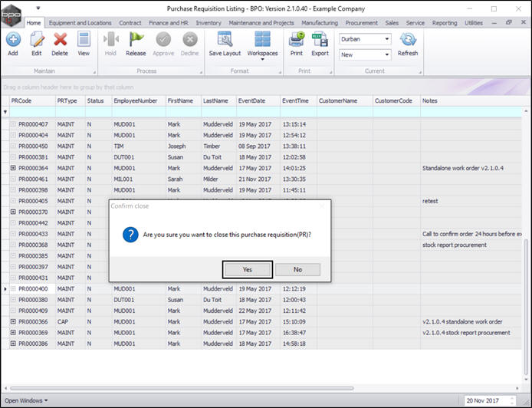Click No in Confirm close dialog
Image resolution: width=532 pixels, height=408 pixels.
point(297,270)
